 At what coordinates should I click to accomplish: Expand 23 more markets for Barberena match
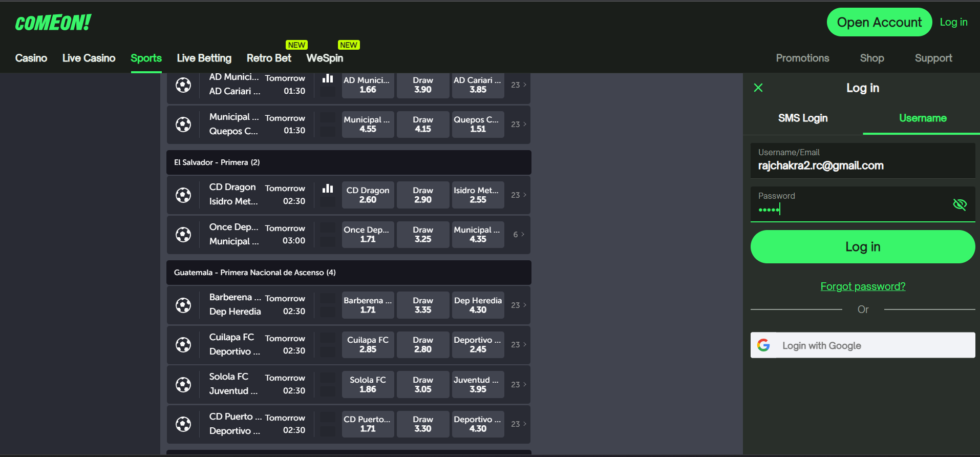point(519,305)
